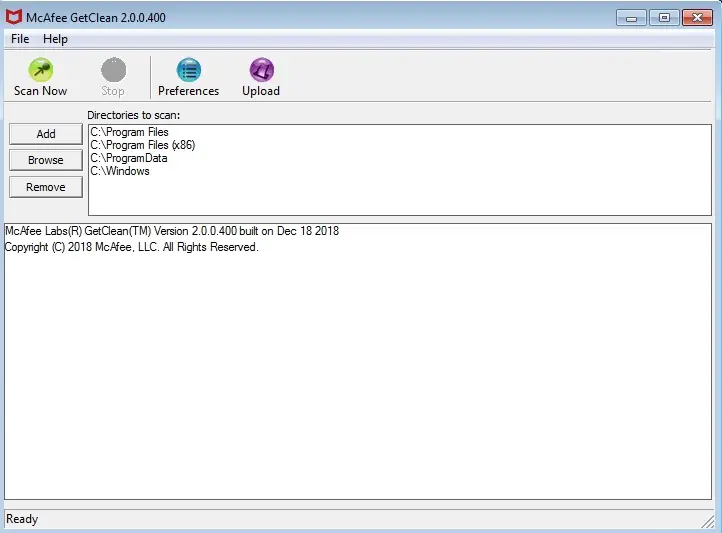Click the Ready status bar text

(x=22, y=519)
